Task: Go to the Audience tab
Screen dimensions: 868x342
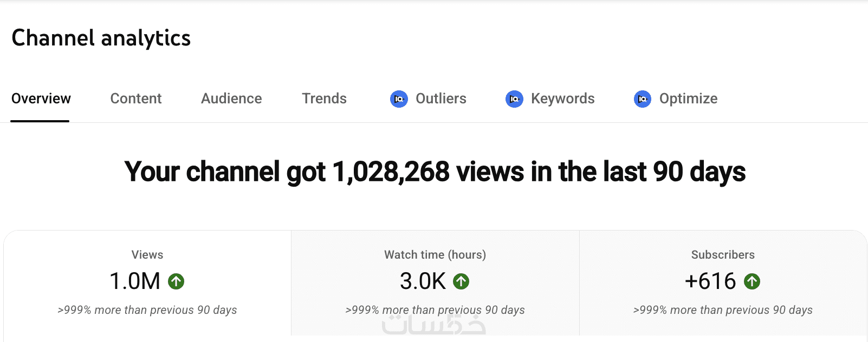Action: [x=231, y=98]
